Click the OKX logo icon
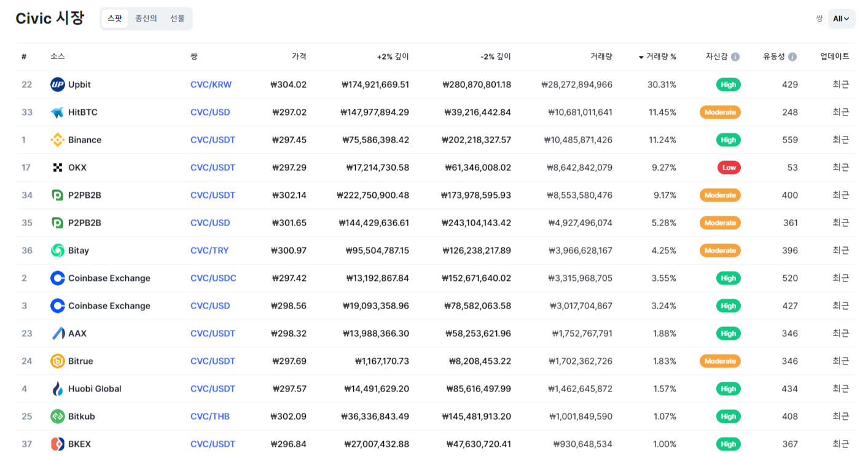The width and height of the screenshot is (868, 456). (x=58, y=168)
